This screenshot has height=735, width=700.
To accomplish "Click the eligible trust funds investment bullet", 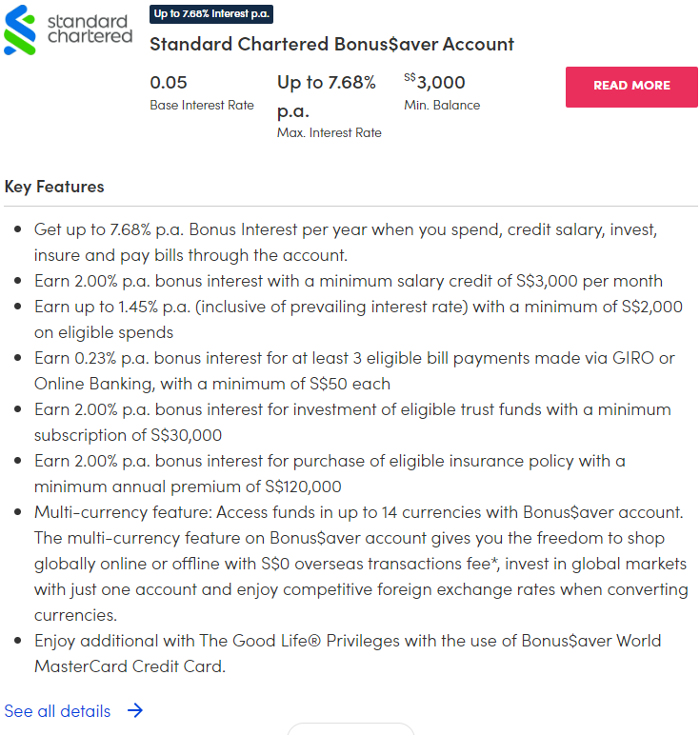I will click(352, 422).
